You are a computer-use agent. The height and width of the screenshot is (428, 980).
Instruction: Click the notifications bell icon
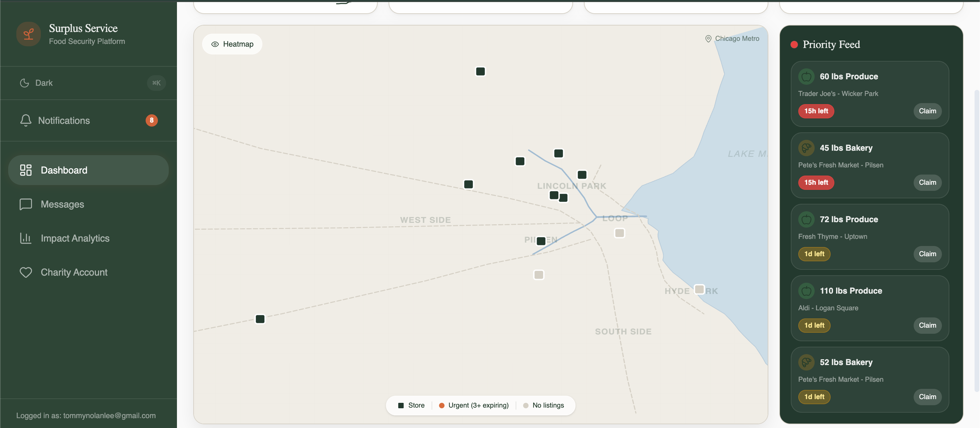[x=26, y=120]
